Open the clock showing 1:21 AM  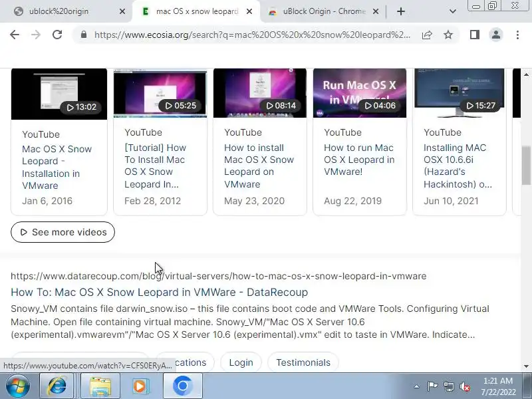(498, 386)
